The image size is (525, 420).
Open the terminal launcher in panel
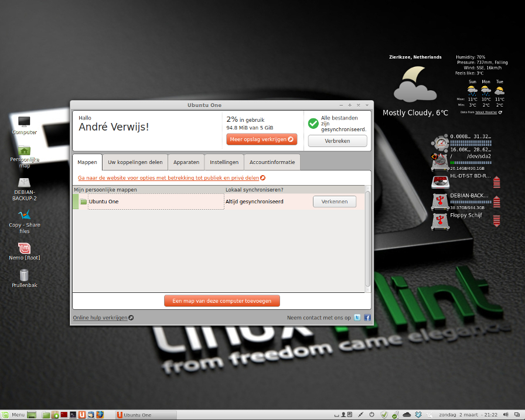click(73, 415)
